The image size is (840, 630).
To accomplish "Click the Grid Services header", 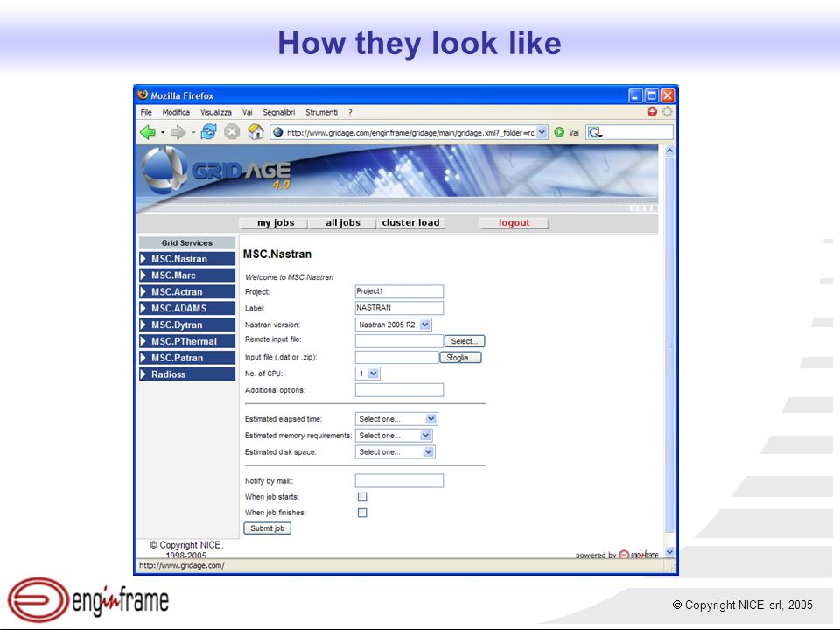I will [187, 242].
